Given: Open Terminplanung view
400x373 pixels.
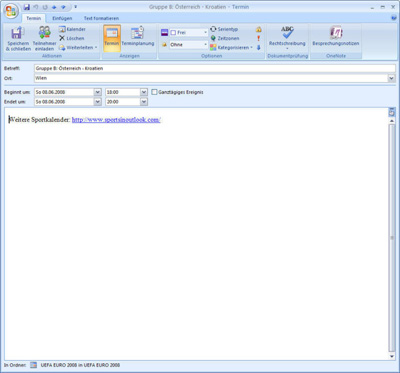Looking at the screenshot, I should (x=138, y=37).
